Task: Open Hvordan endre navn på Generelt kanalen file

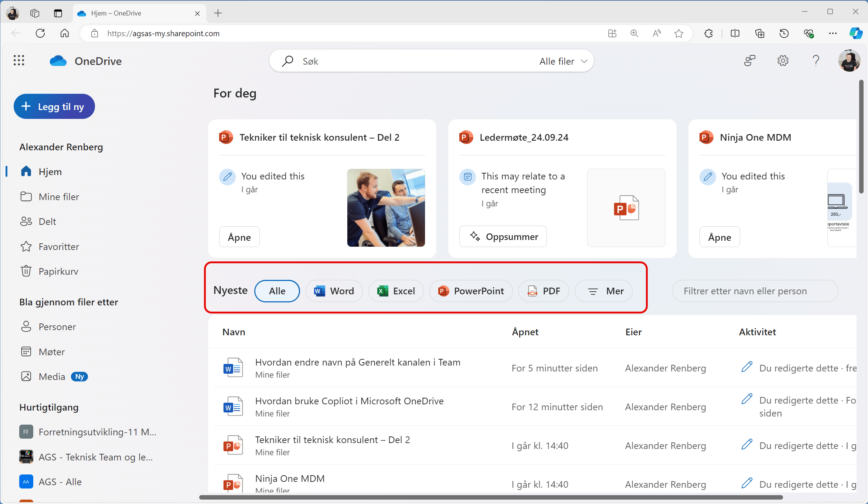Action: coord(358,362)
